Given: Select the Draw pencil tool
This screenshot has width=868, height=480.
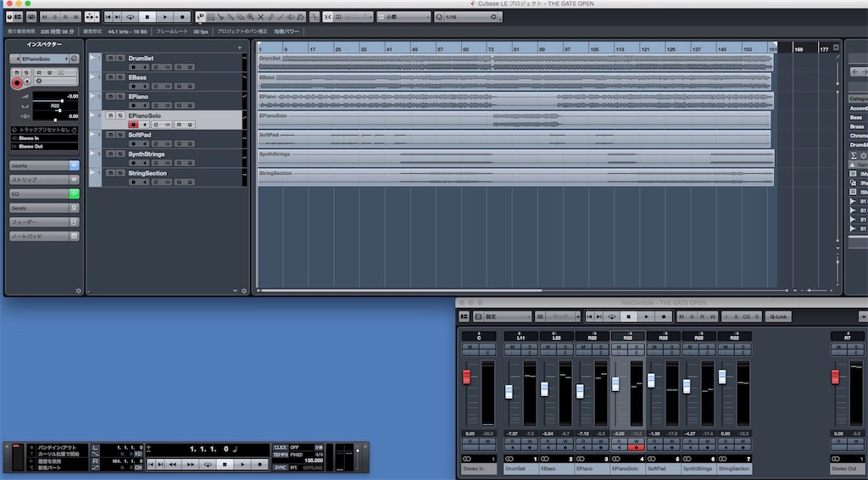Looking at the screenshot, I should coord(270,17).
